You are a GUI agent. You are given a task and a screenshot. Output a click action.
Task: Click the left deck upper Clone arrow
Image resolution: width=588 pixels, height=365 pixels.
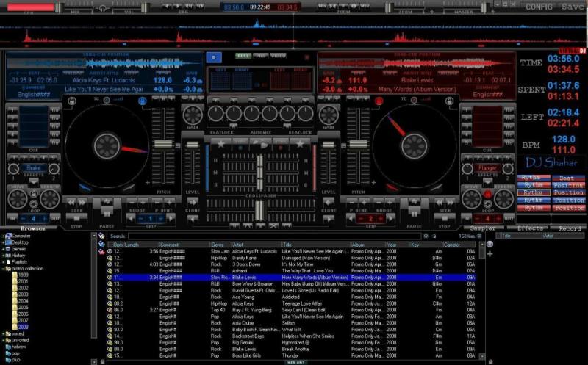[x=193, y=203]
